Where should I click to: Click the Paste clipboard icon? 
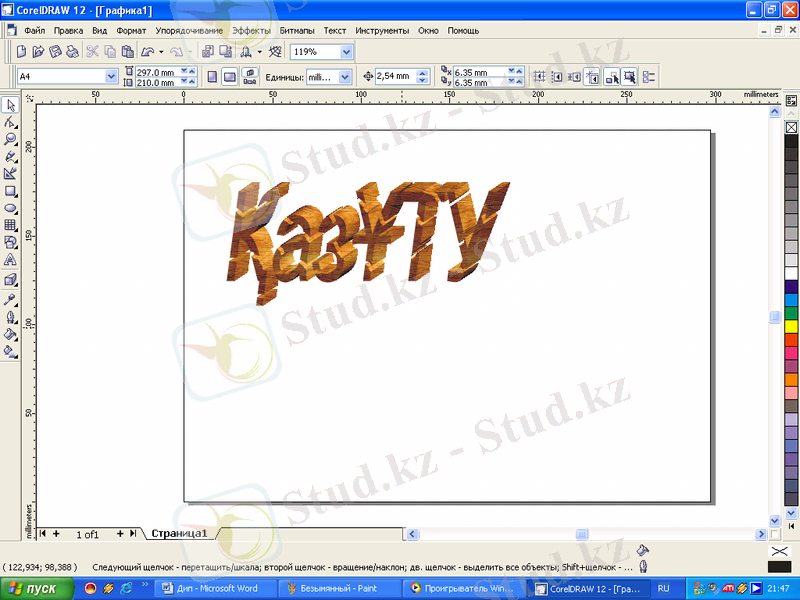(x=128, y=52)
